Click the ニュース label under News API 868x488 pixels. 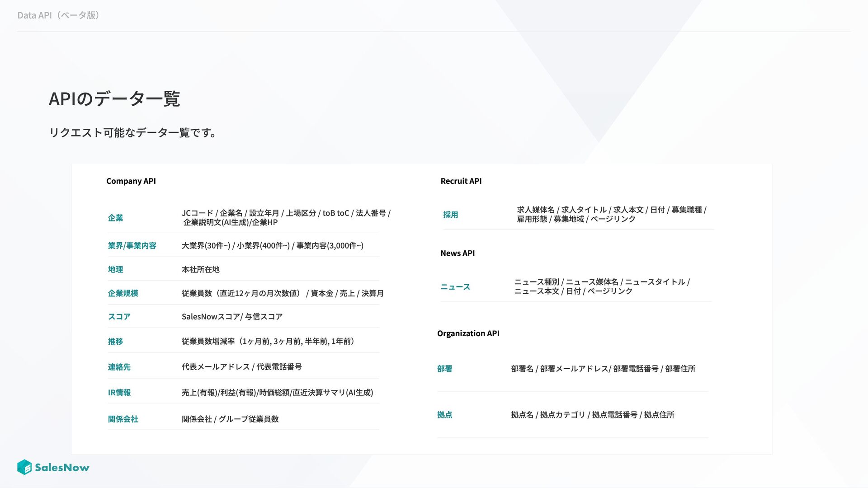coord(455,287)
